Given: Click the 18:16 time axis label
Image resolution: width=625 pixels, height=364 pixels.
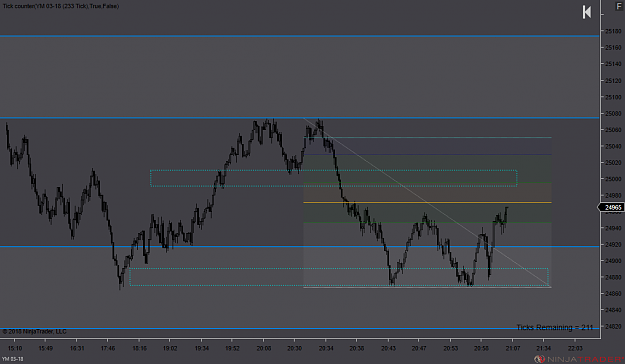Looking at the screenshot, I should [x=139, y=348].
